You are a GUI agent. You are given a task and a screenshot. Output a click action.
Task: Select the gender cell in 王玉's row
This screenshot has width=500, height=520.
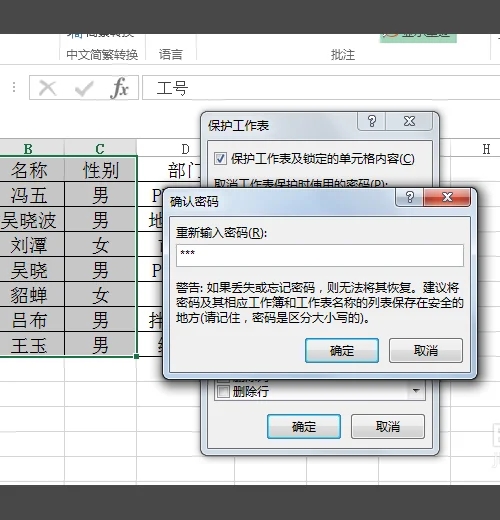[x=100, y=345]
